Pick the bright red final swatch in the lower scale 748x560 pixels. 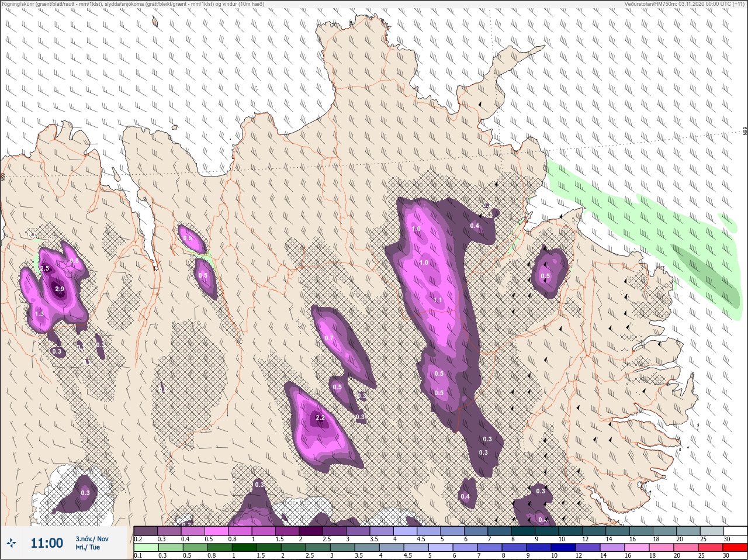click(x=735, y=547)
